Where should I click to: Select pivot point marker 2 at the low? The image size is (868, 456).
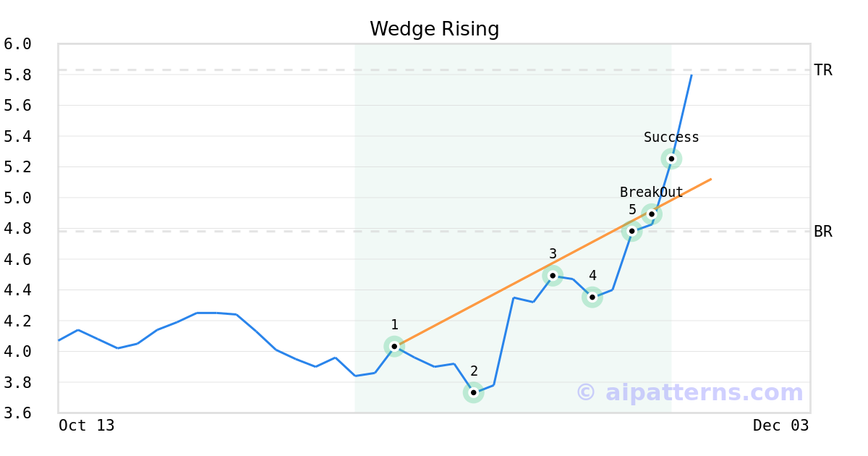coord(473,392)
